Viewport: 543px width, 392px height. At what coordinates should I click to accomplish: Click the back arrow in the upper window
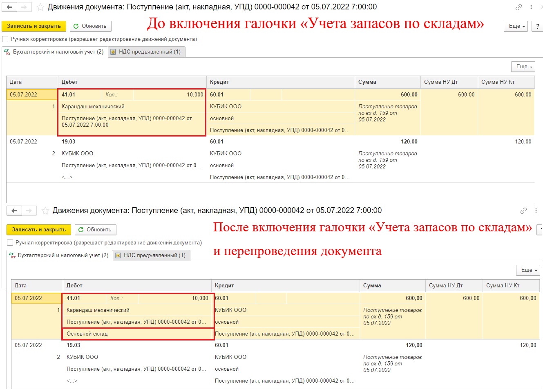[9, 7]
